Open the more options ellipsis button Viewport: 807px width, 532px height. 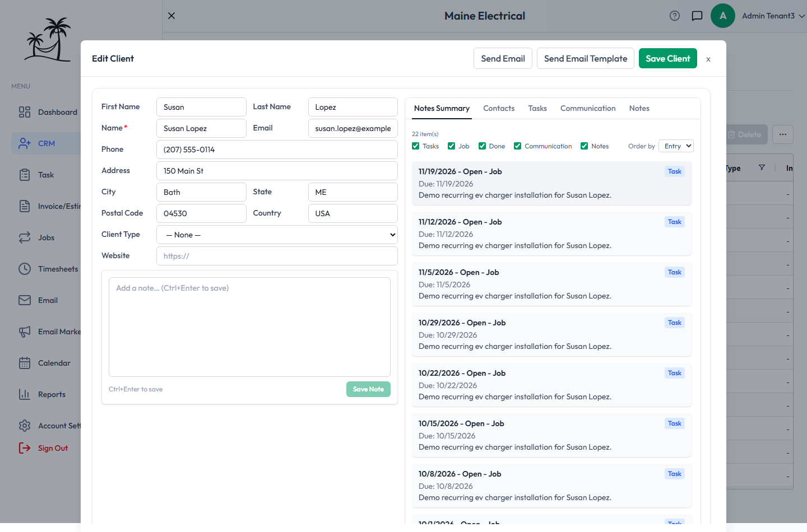[783, 134]
